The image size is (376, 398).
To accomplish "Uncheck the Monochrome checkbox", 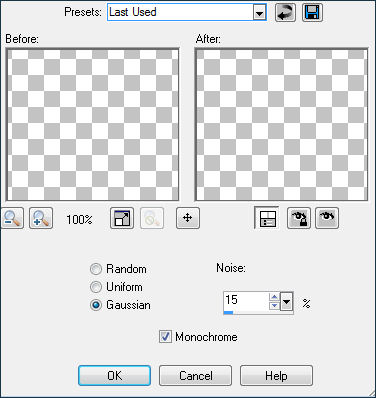I will click(x=165, y=337).
